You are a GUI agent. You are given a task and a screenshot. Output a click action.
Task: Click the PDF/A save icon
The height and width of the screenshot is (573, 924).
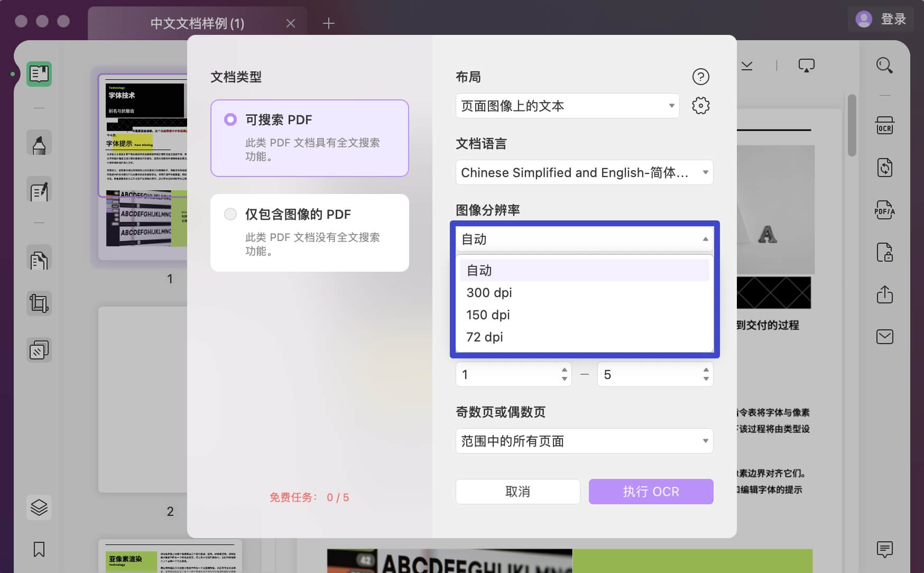click(x=884, y=210)
